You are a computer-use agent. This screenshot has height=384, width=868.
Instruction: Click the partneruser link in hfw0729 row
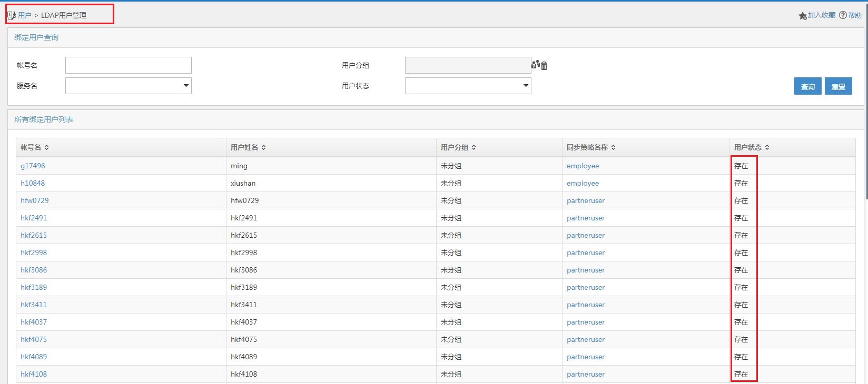585,200
